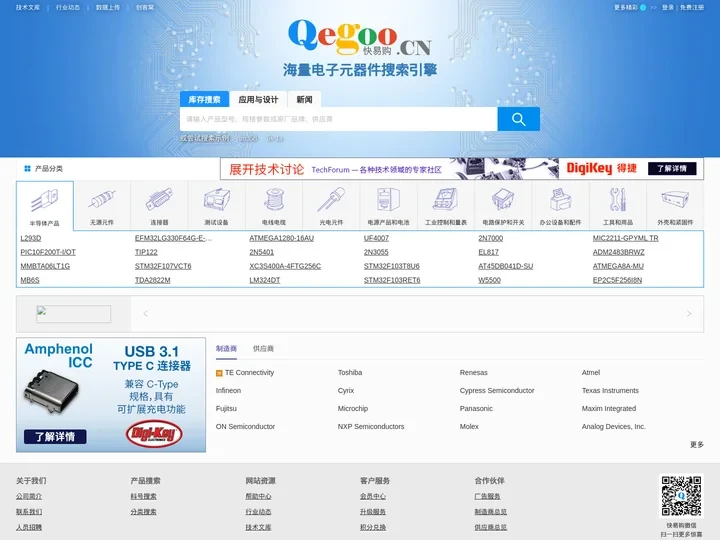The width and height of the screenshot is (720, 540).
Task: Open part link LM324DT
Action: pyautogui.click(x=264, y=280)
